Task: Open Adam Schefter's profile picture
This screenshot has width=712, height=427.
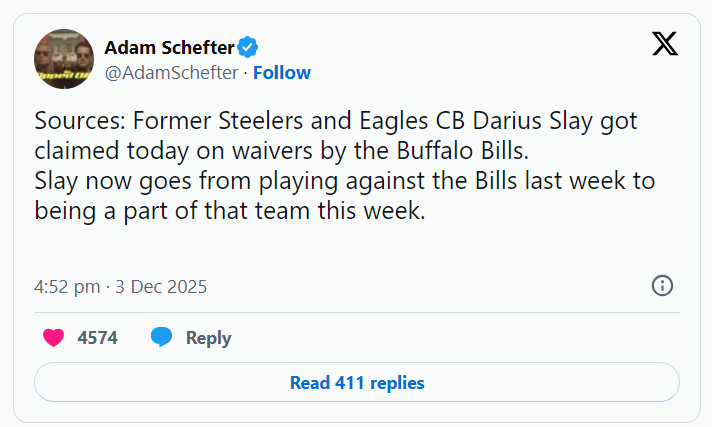Action: 64,59
